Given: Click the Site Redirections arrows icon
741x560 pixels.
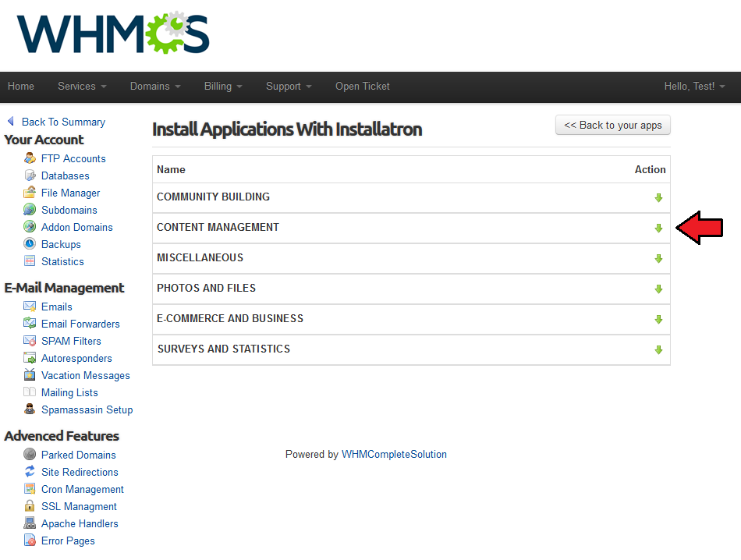Looking at the screenshot, I should coord(30,471).
